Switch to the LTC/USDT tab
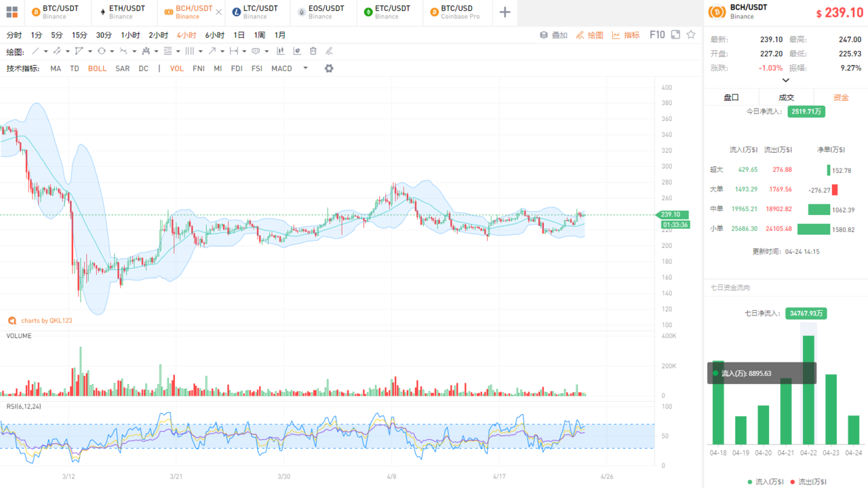The width and height of the screenshot is (868, 488). pos(259,12)
